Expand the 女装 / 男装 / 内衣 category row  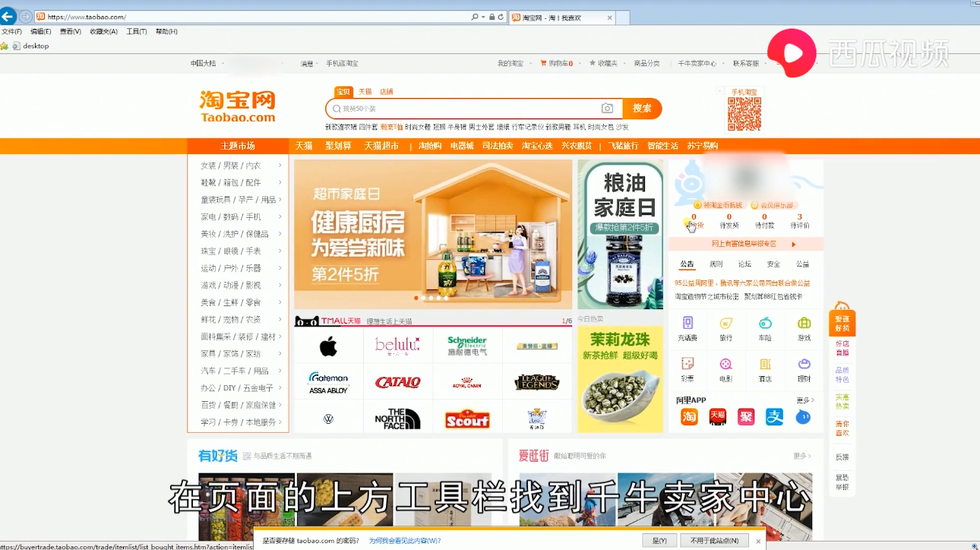click(x=238, y=166)
